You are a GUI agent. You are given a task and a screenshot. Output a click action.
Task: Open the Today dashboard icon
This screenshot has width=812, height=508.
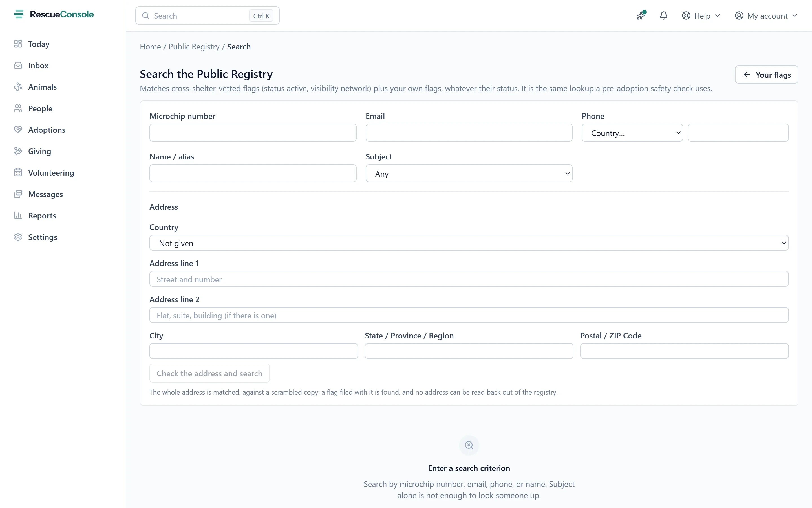18,44
